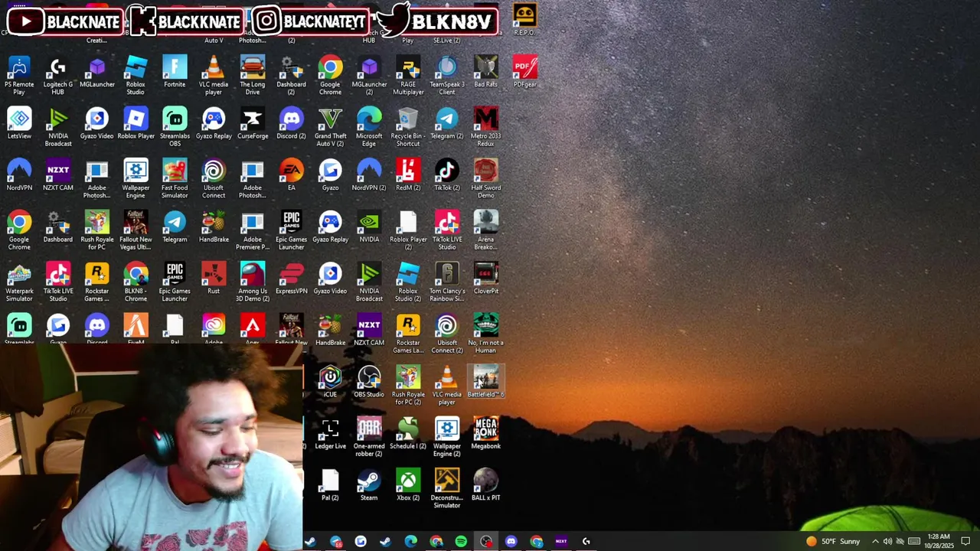Open the 50°F Sunny weather widget
The image size is (980, 551).
[833, 542]
